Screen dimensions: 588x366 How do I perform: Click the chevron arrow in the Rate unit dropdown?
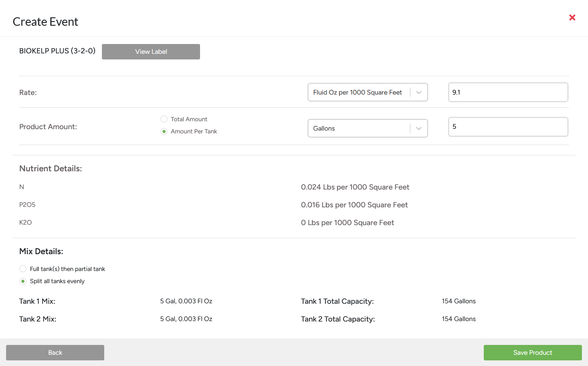[x=419, y=93]
